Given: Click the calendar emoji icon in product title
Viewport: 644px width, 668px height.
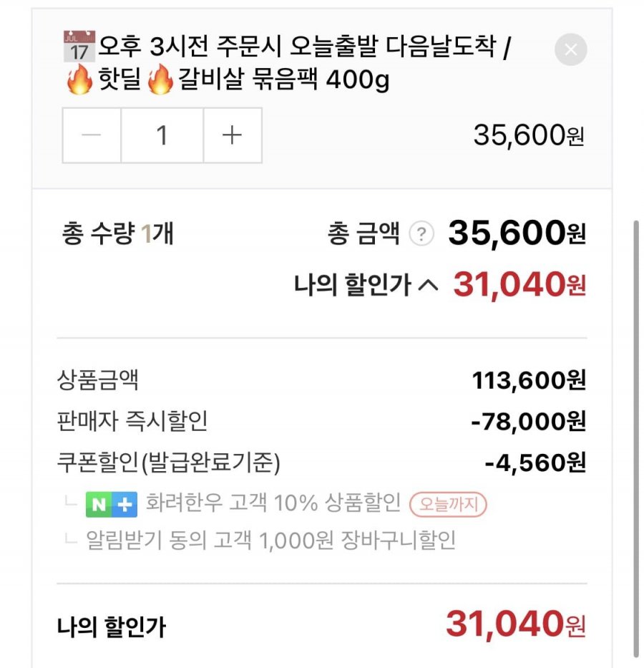Looking at the screenshot, I should point(79,47).
